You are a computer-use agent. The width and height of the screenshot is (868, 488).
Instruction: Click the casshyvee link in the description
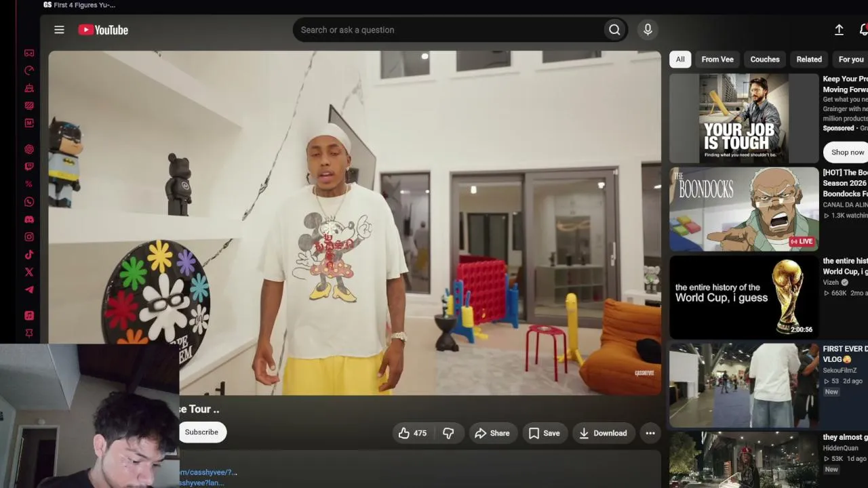[x=208, y=472]
